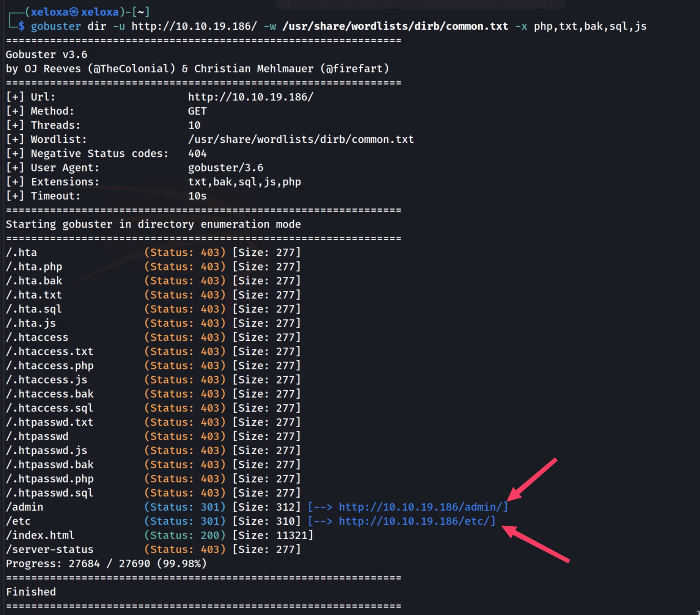Click the /admin result entry

(25, 507)
